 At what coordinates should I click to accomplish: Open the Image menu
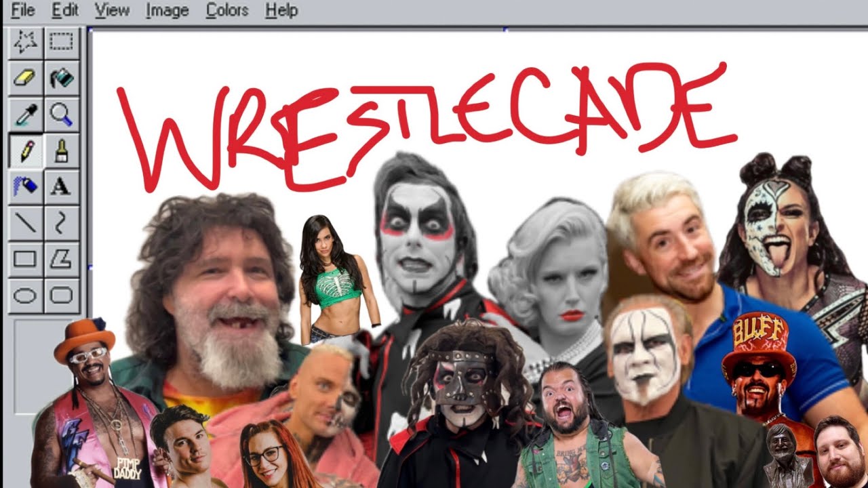coord(167,10)
